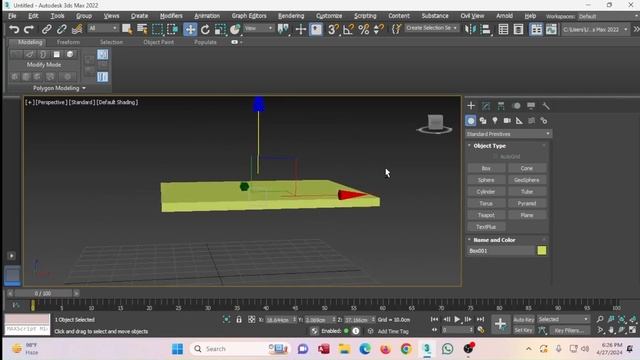Click the yellow object color swatch

coord(542,251)
